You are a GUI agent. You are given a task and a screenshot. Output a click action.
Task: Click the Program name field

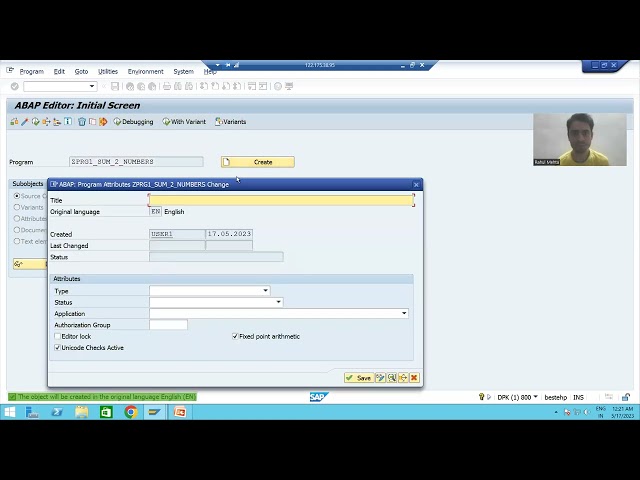tap(136, 162)
